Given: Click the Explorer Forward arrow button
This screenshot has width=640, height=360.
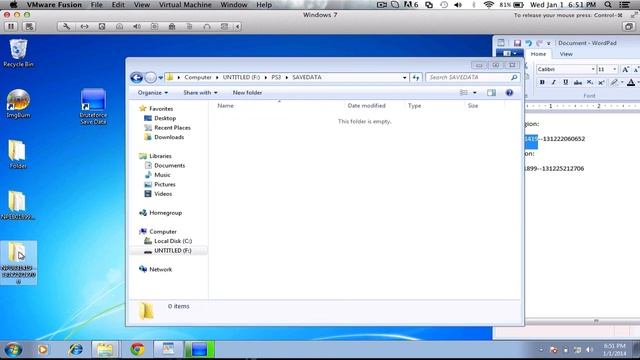Looking at the screenshot, I should 150,77.
